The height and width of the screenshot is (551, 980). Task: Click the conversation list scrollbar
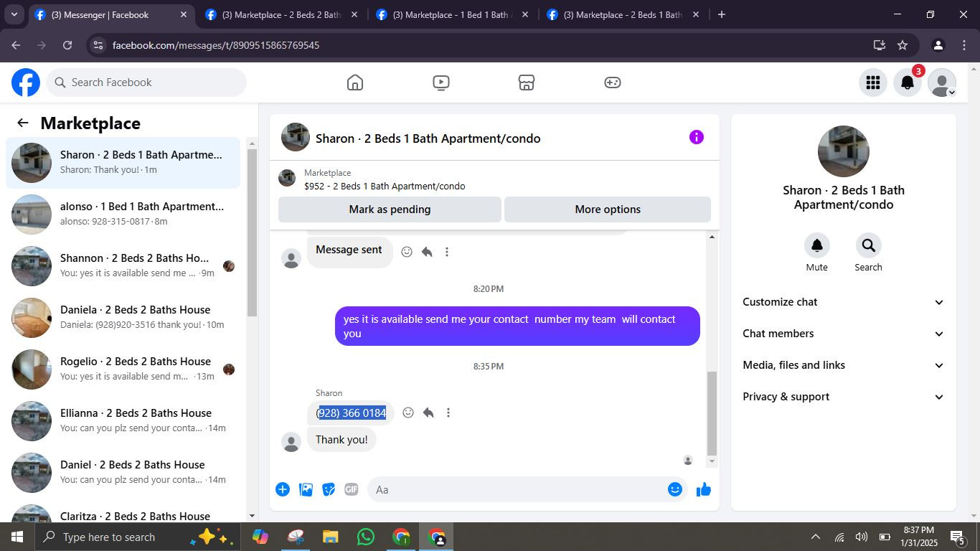click(x=252, y=232)
